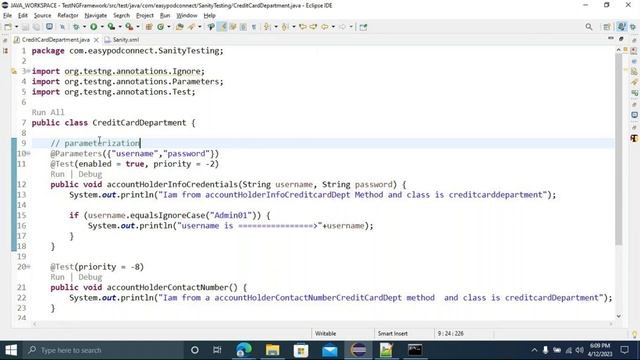Click Debug above accountHolderInfoCredentials method
Image resolution: width=640 pixels, height=360 pixels.
click(x=90, y=174)
